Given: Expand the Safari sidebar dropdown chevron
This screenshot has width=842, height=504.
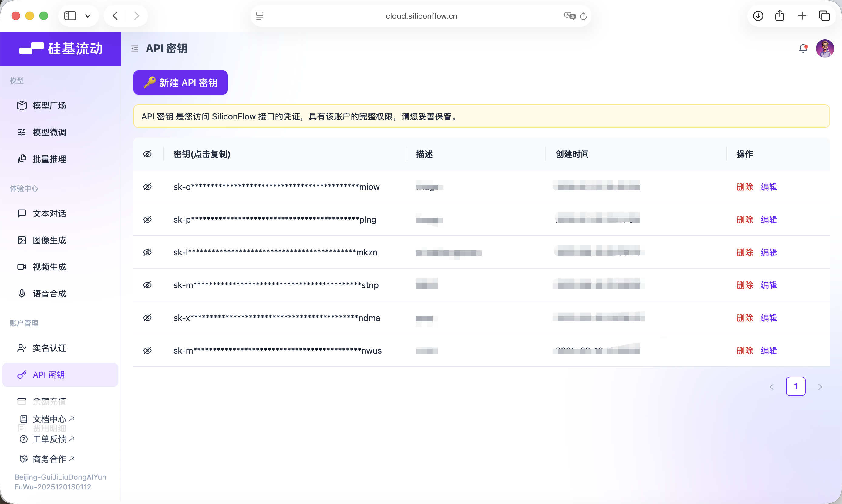Looking at the screenshot, I should point(88,16).
